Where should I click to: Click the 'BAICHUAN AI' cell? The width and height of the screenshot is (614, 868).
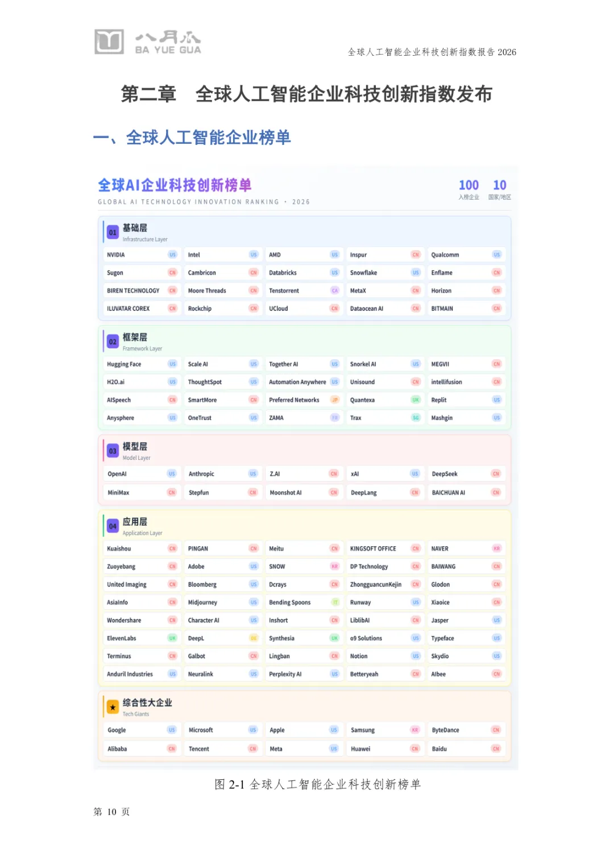[x=466, y=492]
